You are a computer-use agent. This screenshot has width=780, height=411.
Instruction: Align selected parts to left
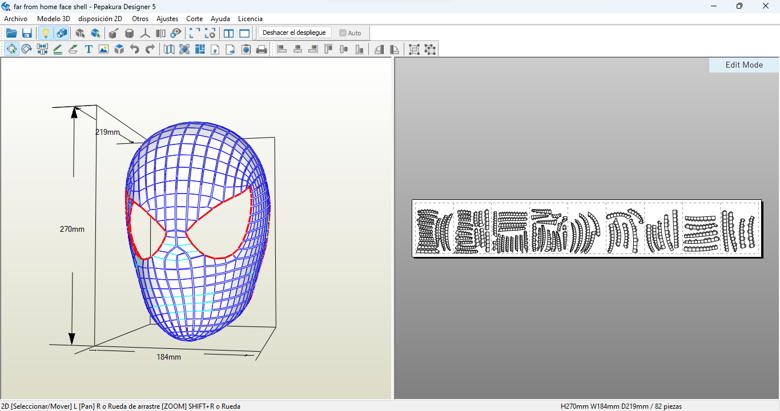(282, 49)
